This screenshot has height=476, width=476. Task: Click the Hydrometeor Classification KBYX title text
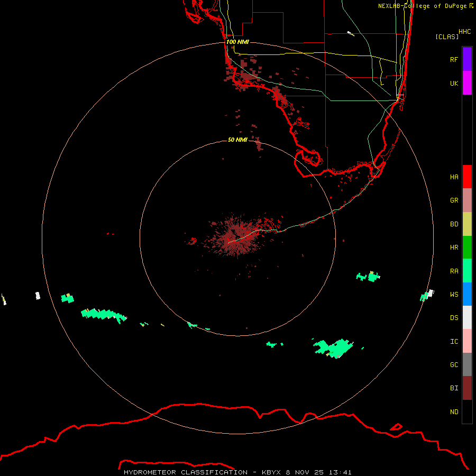(x=237, y=472)
